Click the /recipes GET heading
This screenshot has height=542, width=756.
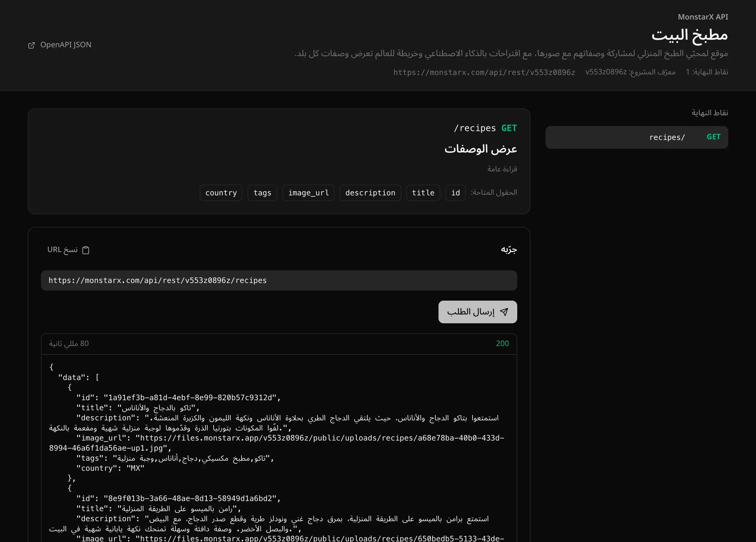485,128
